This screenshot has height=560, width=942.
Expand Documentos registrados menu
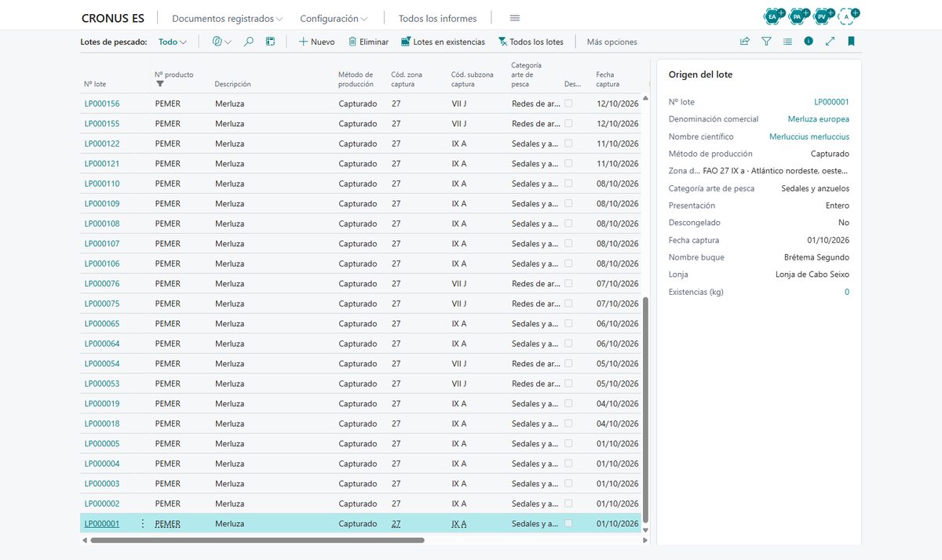click(x=228, y=18)
